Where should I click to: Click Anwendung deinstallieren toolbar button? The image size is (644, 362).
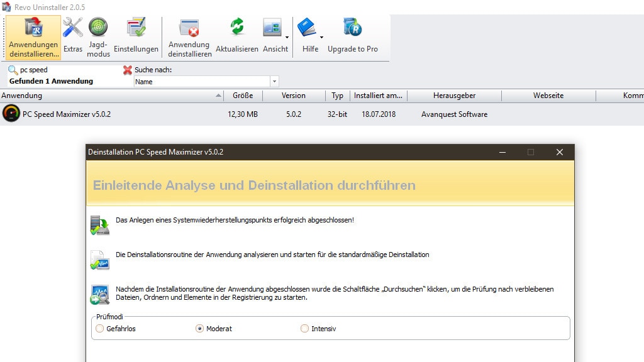pos(189,38)
